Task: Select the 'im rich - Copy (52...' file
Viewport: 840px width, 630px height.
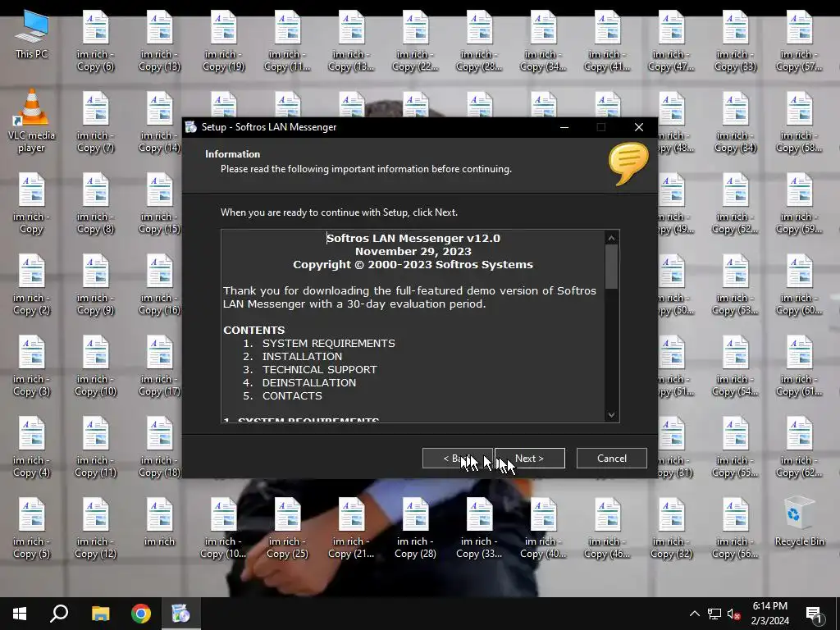Action: 735,204
